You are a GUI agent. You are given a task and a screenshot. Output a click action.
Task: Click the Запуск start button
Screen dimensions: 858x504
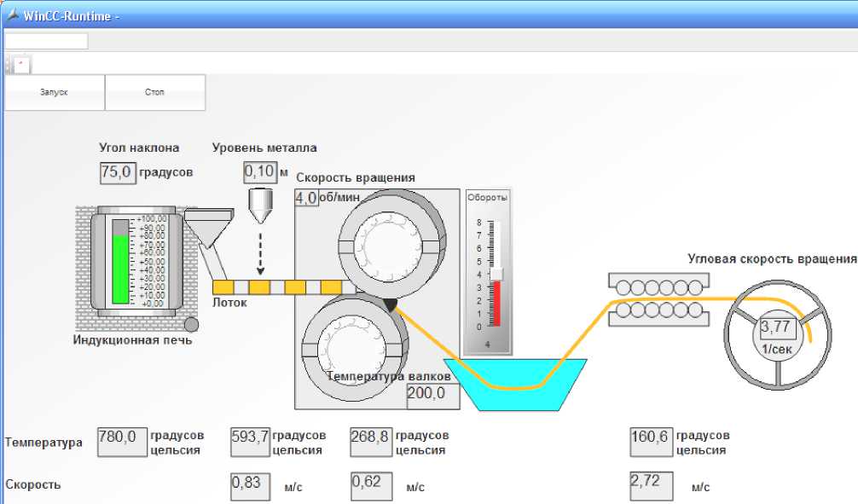[54, 92]
